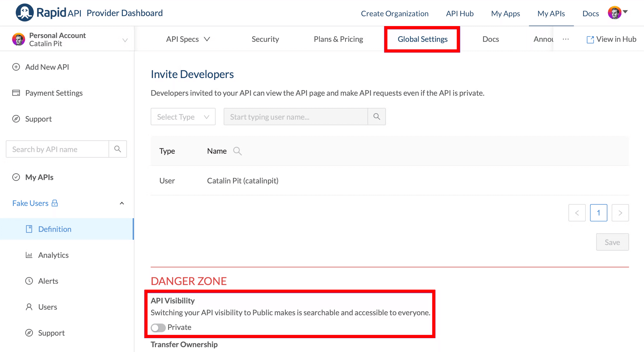Switch to the Plans & Pricing tab
644x352 pixels.
338,39
